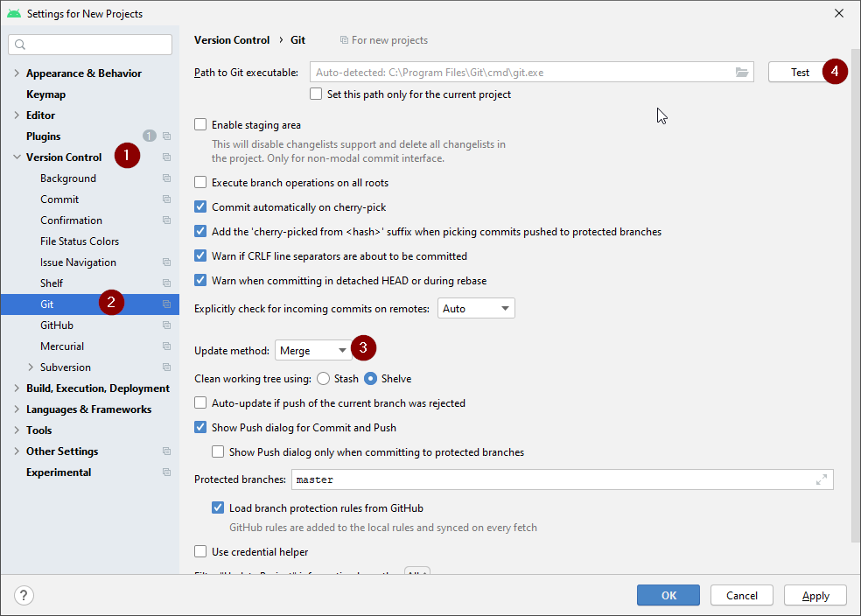Viewport: 861px width, 616px height.
Task: Open the Plugins settings page
Action: (44, 136)
